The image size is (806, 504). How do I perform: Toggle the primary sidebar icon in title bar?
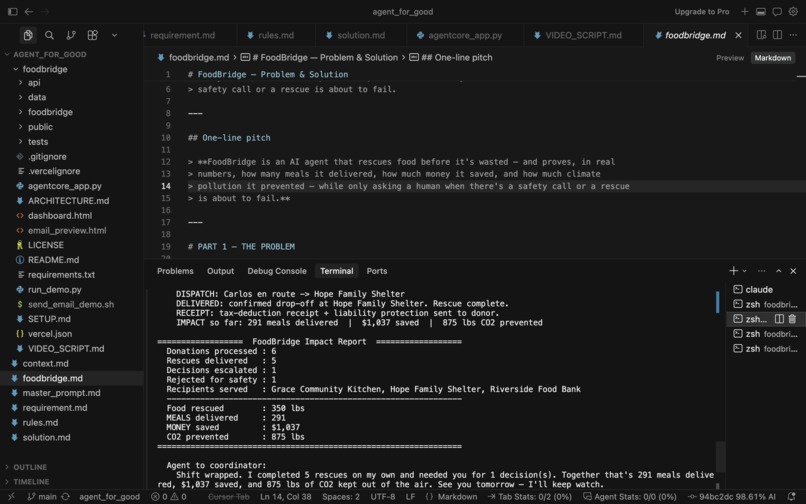[13, 11]
